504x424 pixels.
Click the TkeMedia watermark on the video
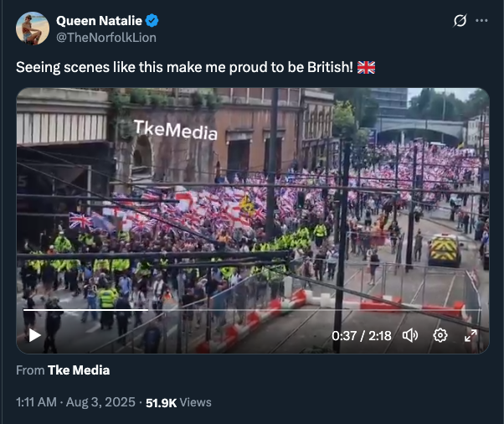(175, 130)
